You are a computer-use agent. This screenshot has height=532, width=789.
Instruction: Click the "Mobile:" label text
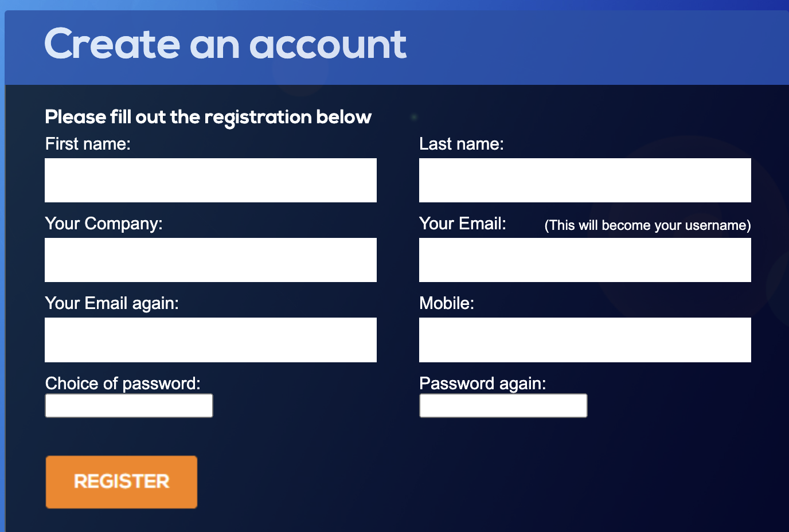click(x=446, y=303)
